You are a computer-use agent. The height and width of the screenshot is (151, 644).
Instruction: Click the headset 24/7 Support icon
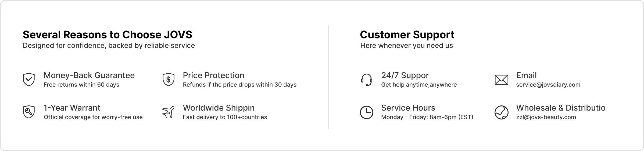(366, 80)
